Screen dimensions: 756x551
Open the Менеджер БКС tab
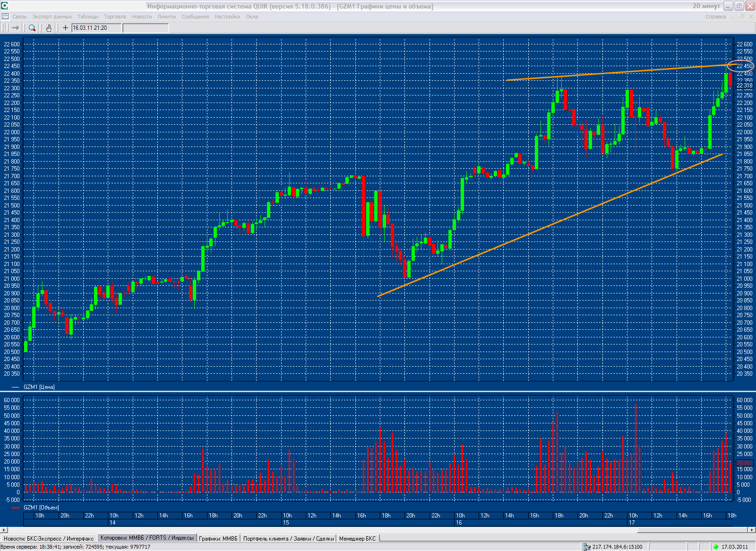[x=357, y=538]
